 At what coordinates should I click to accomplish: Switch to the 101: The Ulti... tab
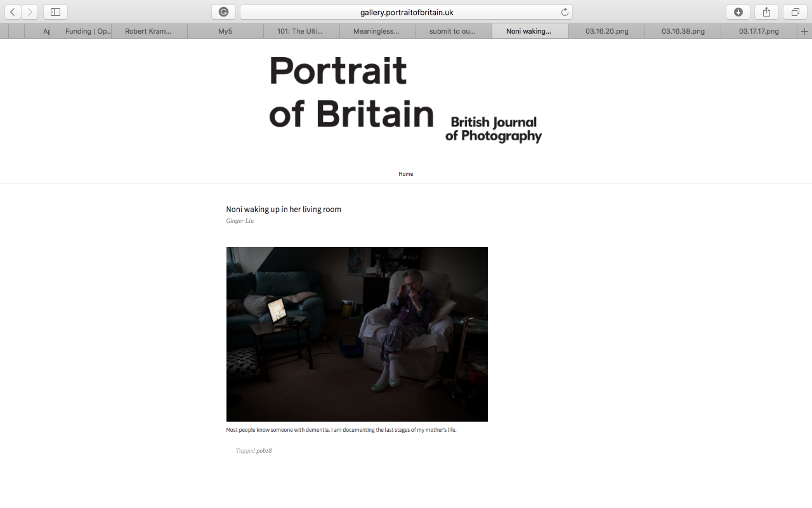click(301, 31)
